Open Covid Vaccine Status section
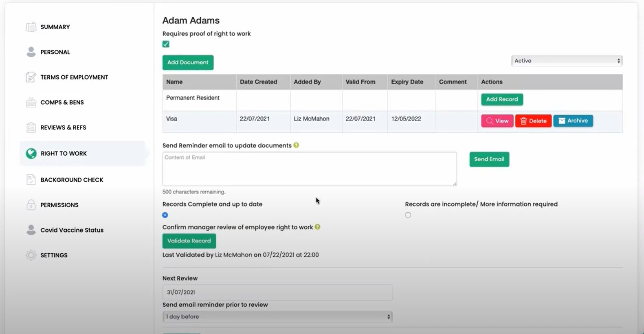 click(72, 230)
